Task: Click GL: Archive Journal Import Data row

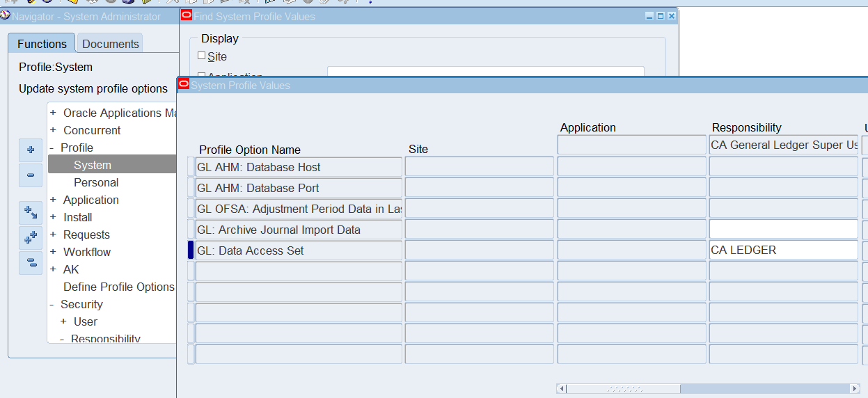Action: coord(299,230)
